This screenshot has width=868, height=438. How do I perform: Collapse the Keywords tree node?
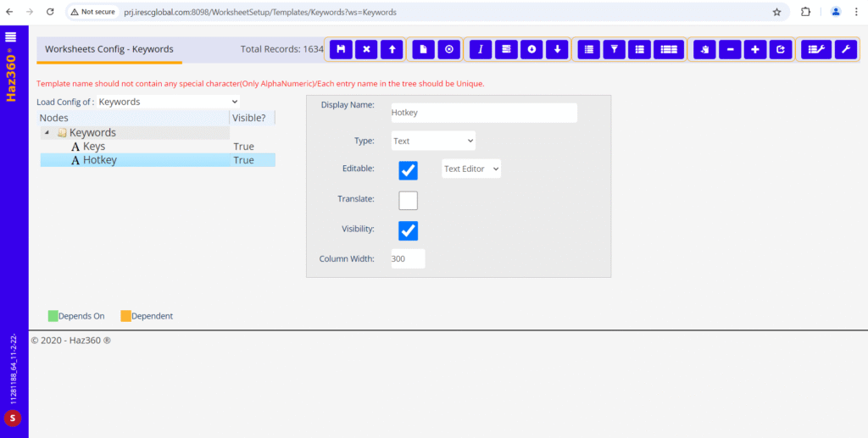(46, 133)
